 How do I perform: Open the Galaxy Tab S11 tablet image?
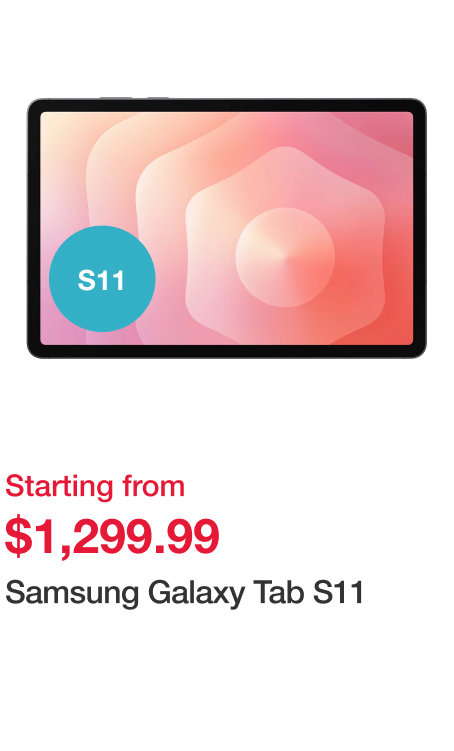pos(227,228)
